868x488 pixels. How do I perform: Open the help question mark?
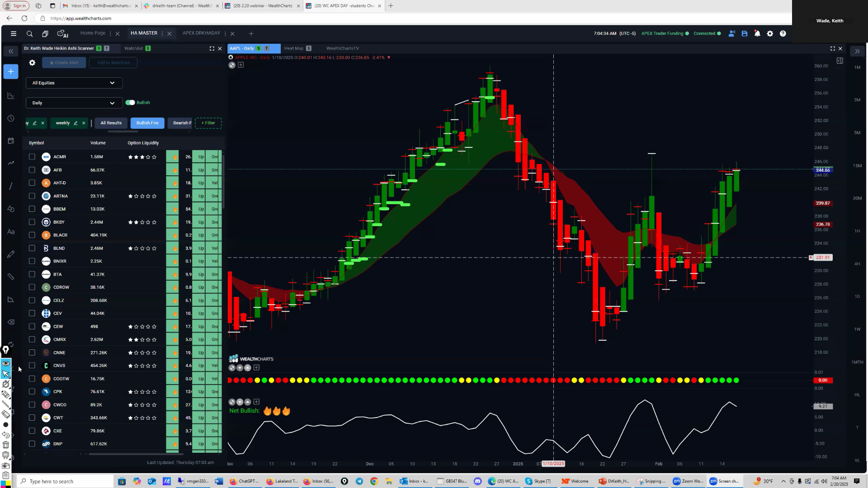(x=783, y=33)
